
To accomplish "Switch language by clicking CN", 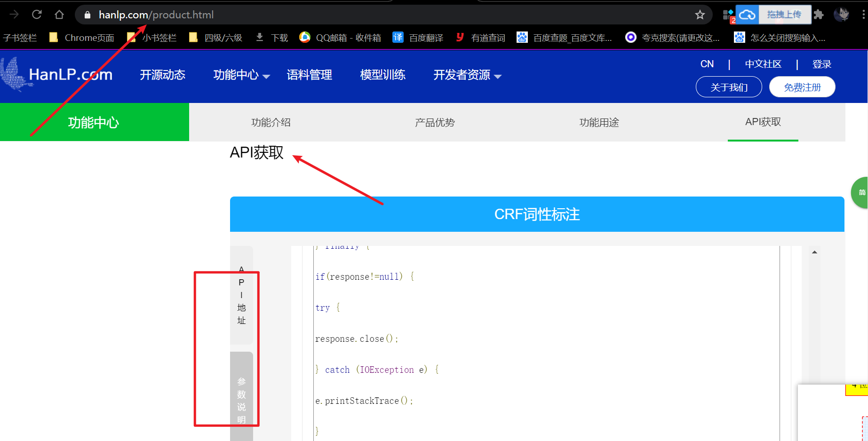I will (x=707, y=63).
